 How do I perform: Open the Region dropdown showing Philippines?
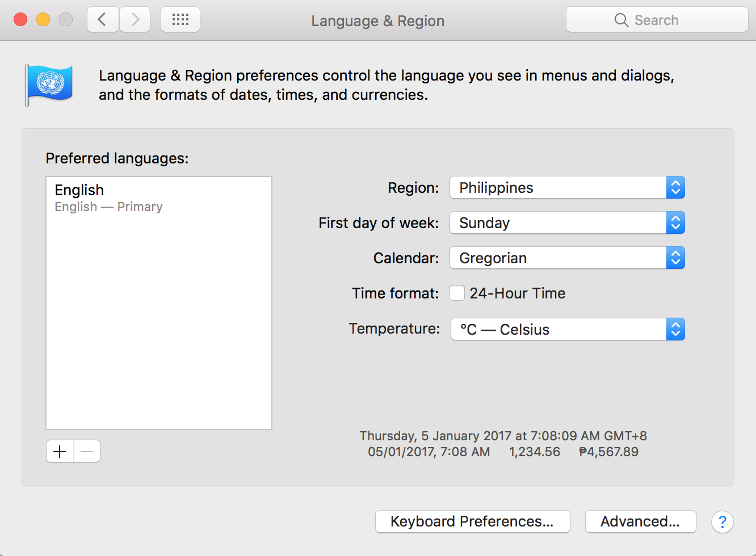click(x=568, y=188)
